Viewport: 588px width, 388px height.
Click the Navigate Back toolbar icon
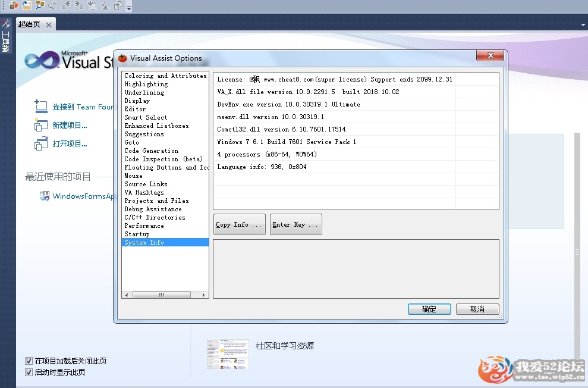click(65, 5)
